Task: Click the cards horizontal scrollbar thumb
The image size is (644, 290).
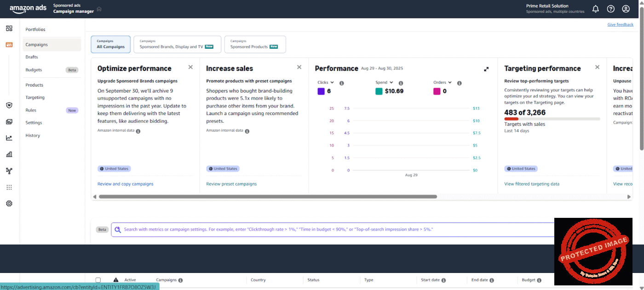Action: pos(268,197)
